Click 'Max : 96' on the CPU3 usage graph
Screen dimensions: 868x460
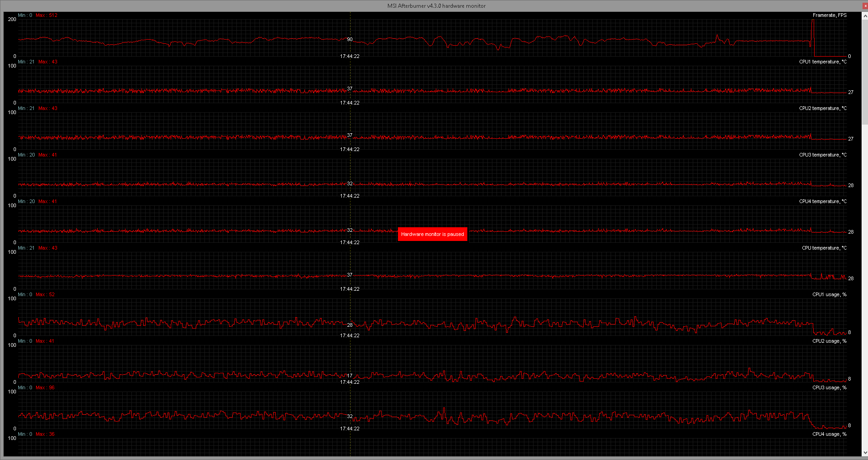(45, 387)
